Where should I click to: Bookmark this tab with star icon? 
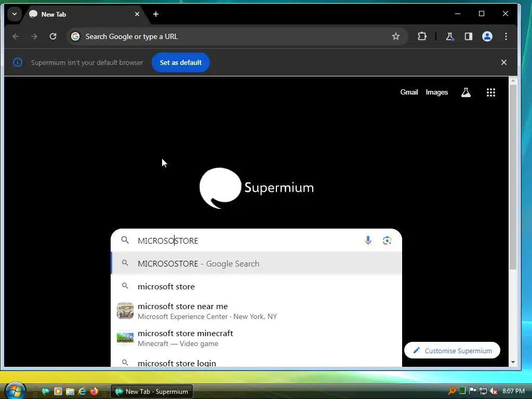point(395,36)
